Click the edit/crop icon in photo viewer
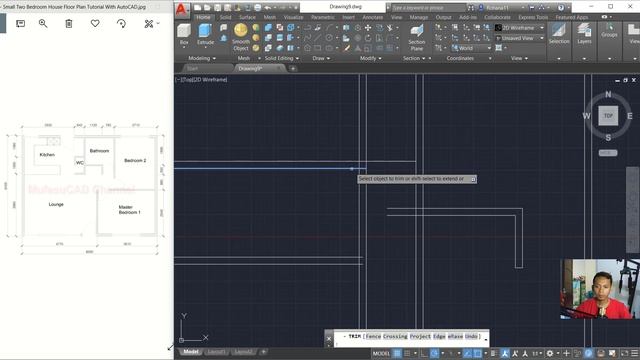This screenshot has height=360, width=640. (x=149, y=24)
